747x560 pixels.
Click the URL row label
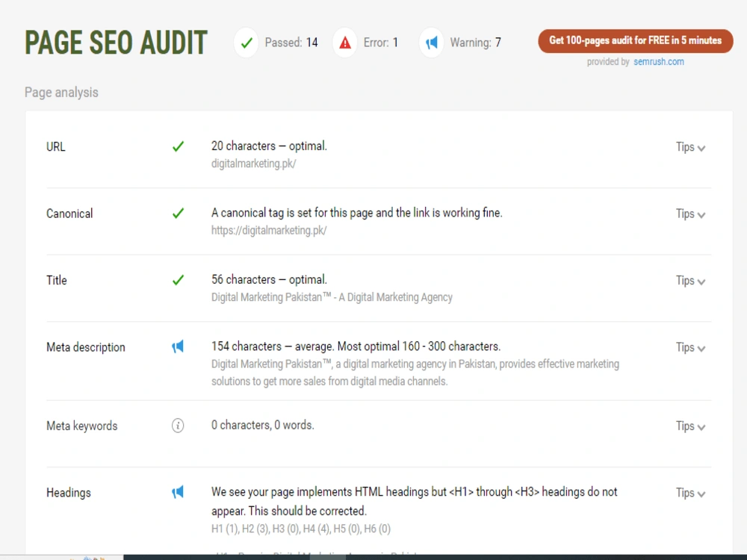[56, 146]
